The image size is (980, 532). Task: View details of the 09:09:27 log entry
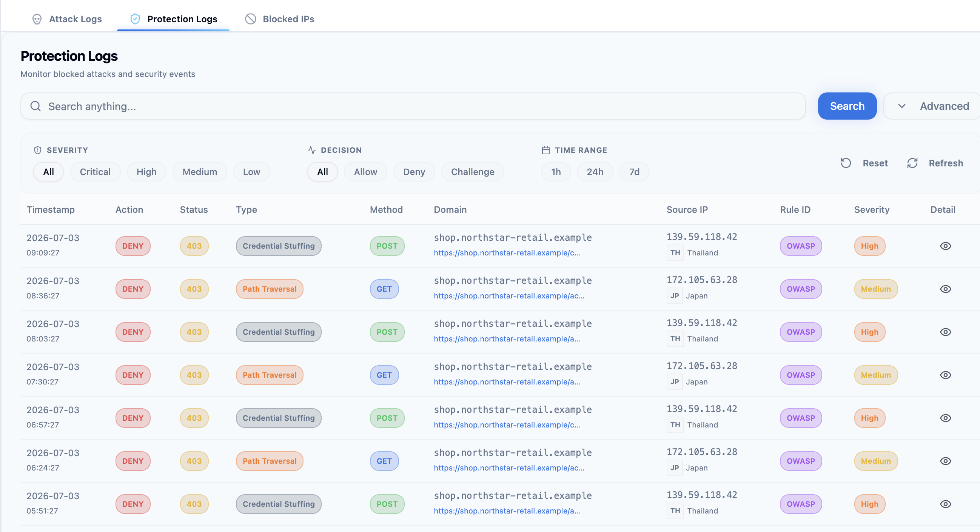pyautogui.click(x=945, y=246)
